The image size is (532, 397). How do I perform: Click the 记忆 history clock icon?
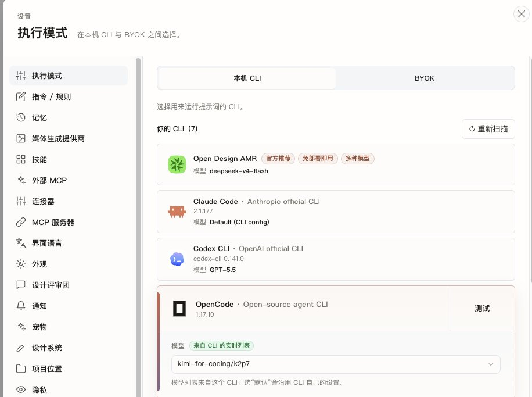21,117
